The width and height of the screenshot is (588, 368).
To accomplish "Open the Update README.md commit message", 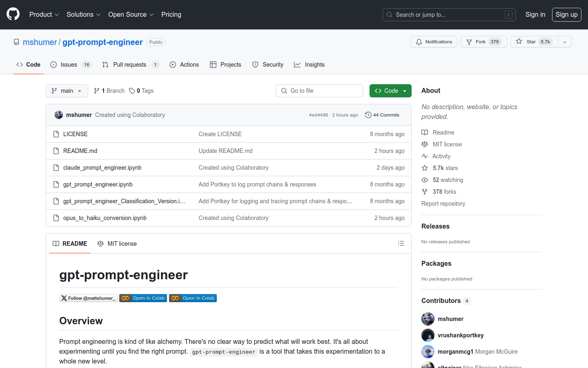I will (x=225, y=151).
